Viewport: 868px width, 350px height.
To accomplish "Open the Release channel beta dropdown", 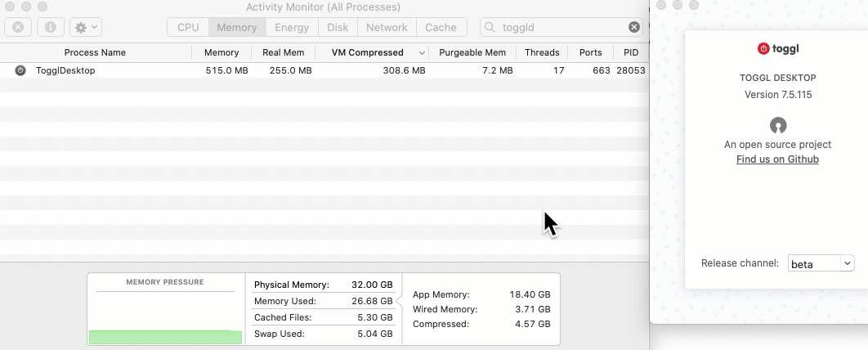I will (821, 263).
